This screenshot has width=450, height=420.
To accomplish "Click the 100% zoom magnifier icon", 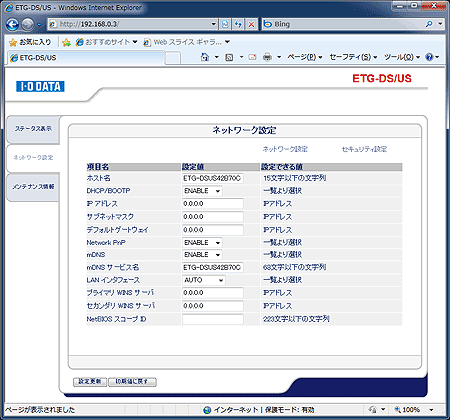I will tap(397, 410).
